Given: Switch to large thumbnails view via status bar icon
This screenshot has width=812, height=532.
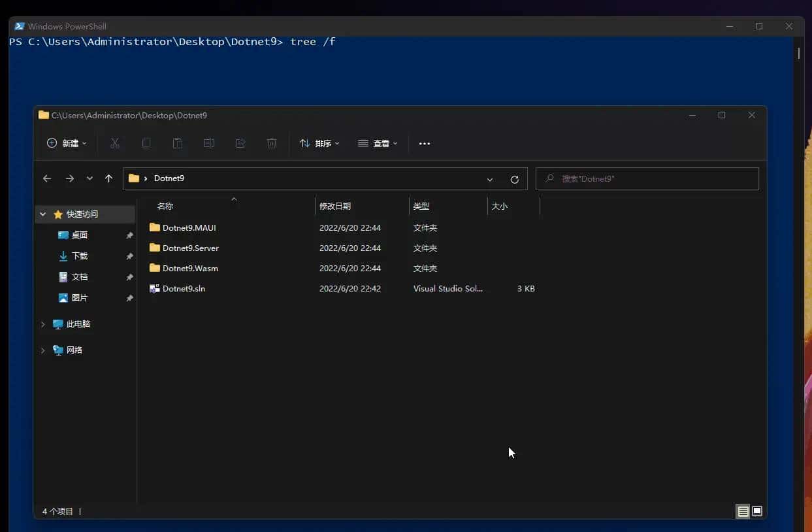Looking at the screenshot, I should (x=757, y=512).
